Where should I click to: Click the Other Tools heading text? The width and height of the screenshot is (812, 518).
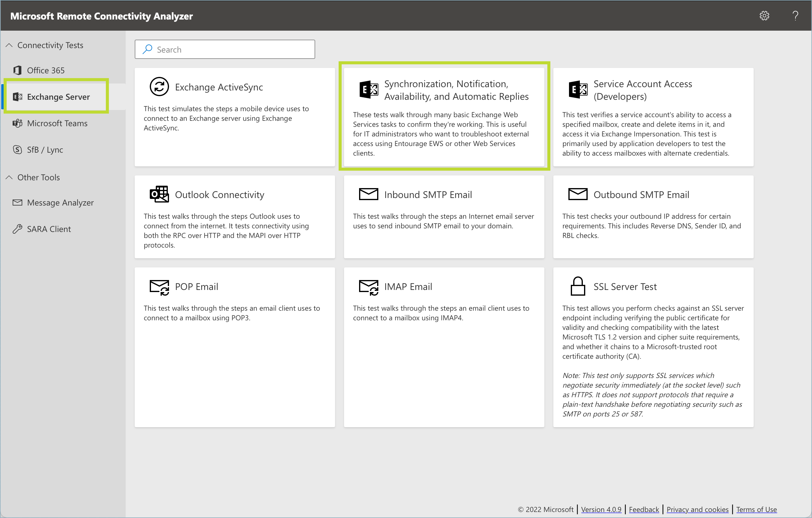(x=38, y=177)
